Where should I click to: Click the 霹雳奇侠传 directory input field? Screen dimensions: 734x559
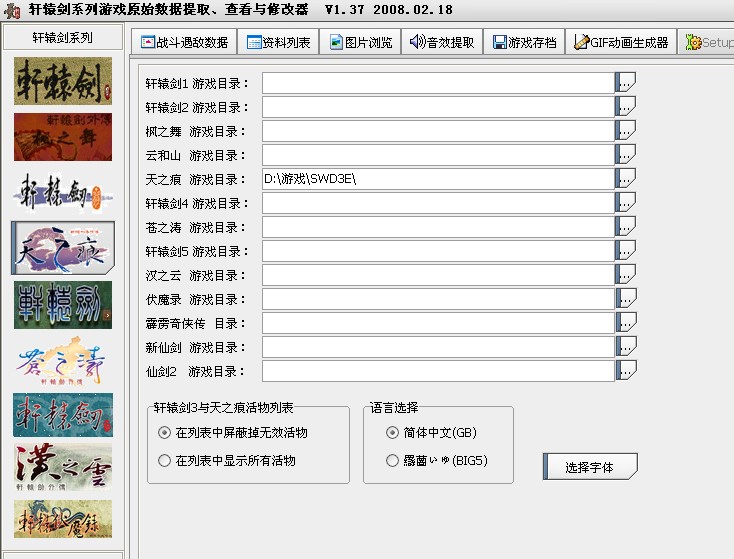[x=438, y=323]
